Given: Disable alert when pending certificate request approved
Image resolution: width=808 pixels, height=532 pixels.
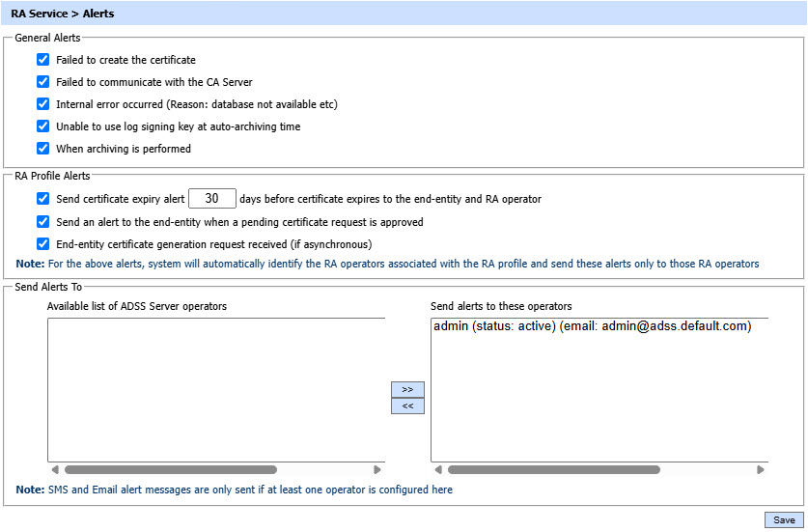Looking at the screenshot, I should 42,222.
